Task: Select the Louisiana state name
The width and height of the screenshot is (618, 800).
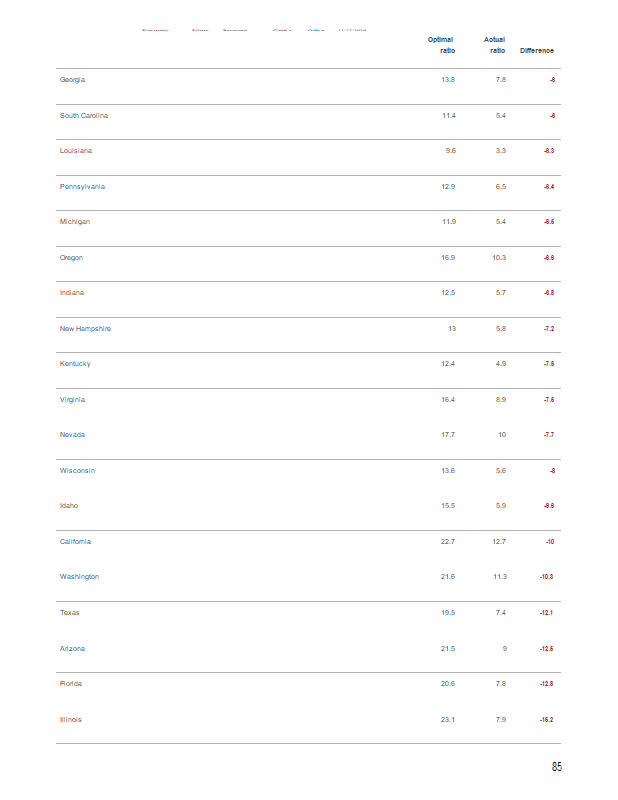Action: (x=76, y=150)
